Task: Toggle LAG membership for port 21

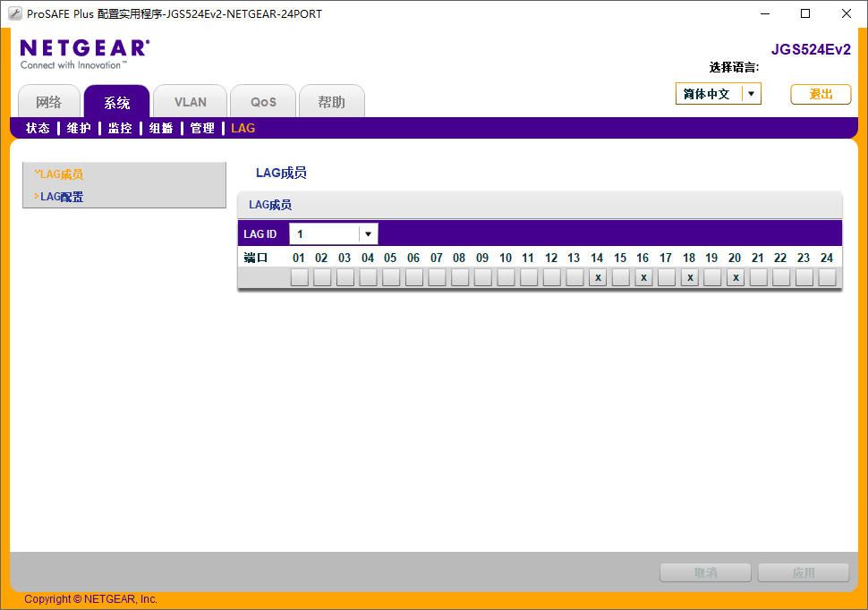Action: tap(759, 277)
